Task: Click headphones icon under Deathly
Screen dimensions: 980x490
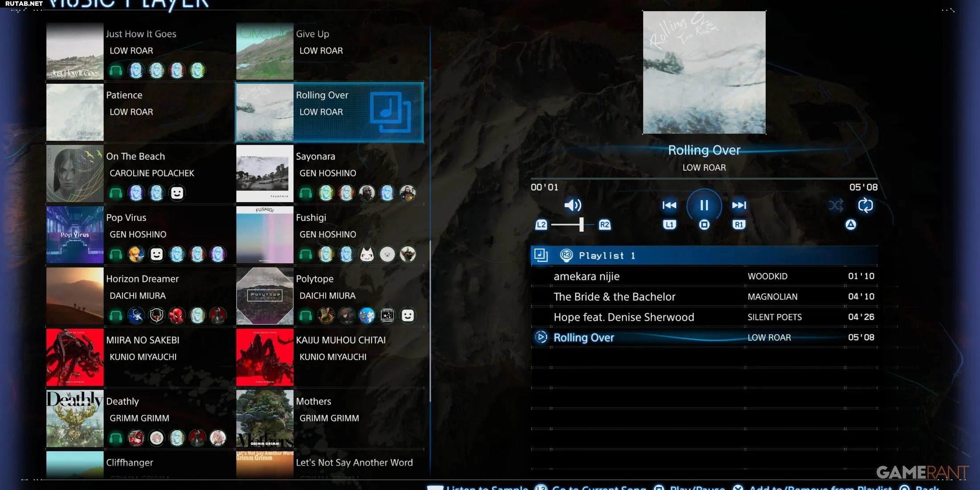Action: [x=116, y=438]
